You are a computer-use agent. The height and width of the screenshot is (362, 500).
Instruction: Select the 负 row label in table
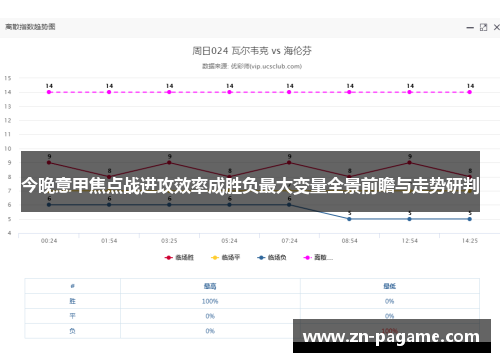72,331
